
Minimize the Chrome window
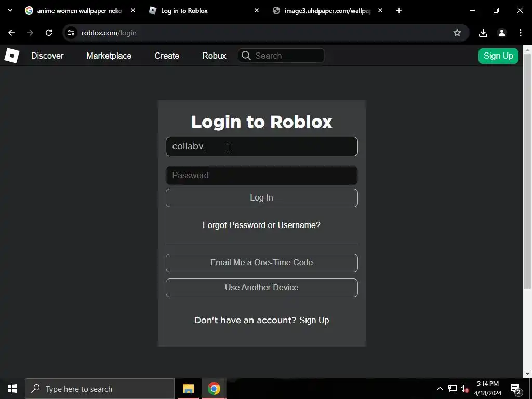point(472,10)
